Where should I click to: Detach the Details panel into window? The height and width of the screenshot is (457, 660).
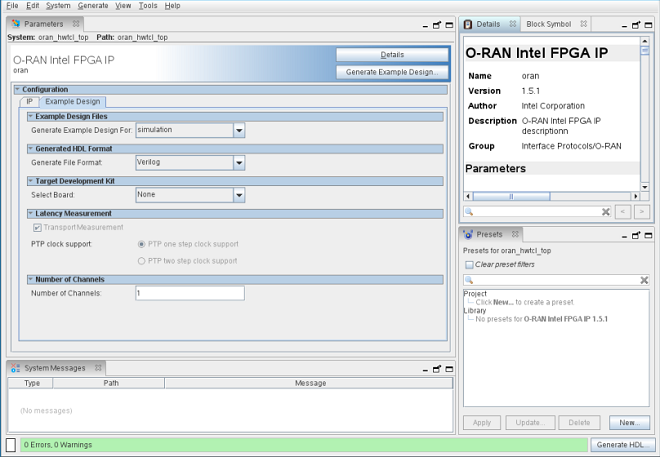(x=636, y=25)
